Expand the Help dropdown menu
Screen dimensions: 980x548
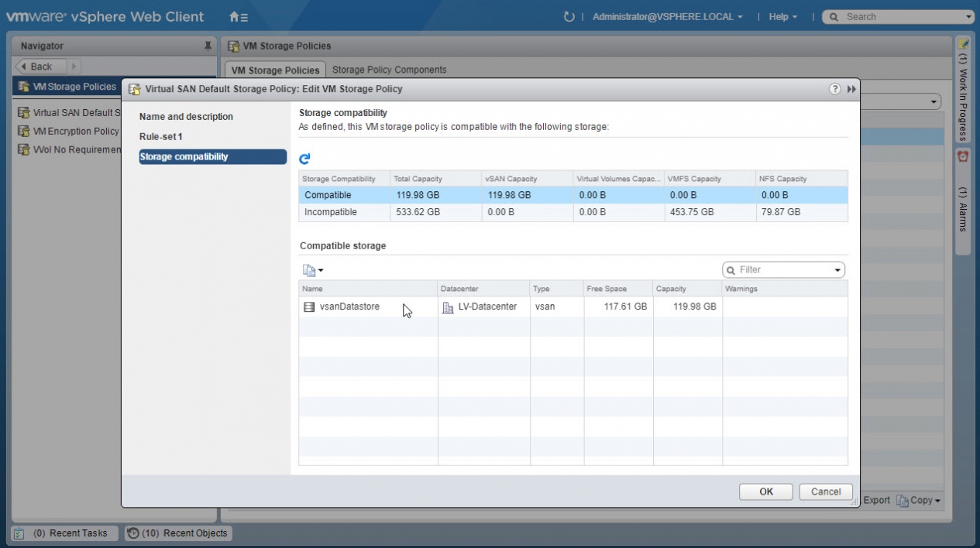click(x=782, y=17)
